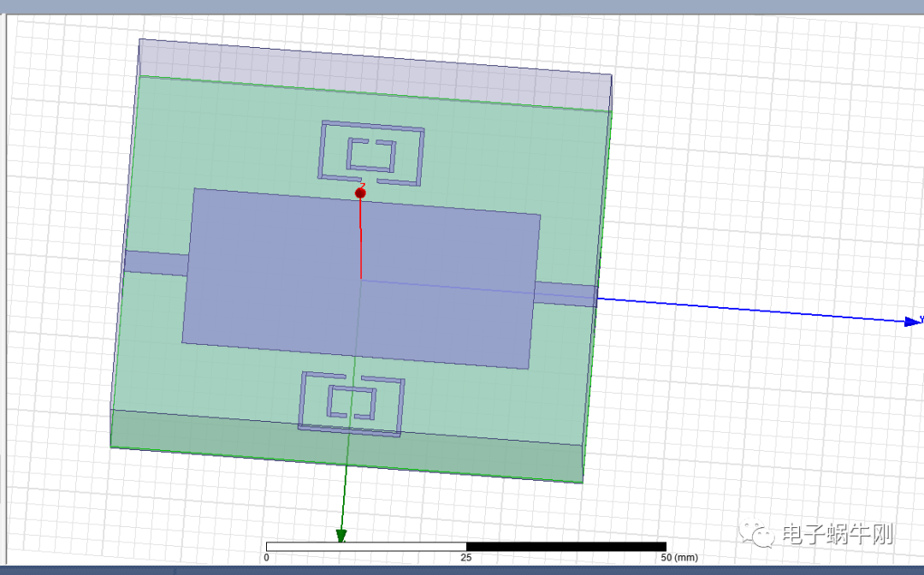Click the blue axis arrowhead at right
The image size is (924, 575).
point(913,321)
